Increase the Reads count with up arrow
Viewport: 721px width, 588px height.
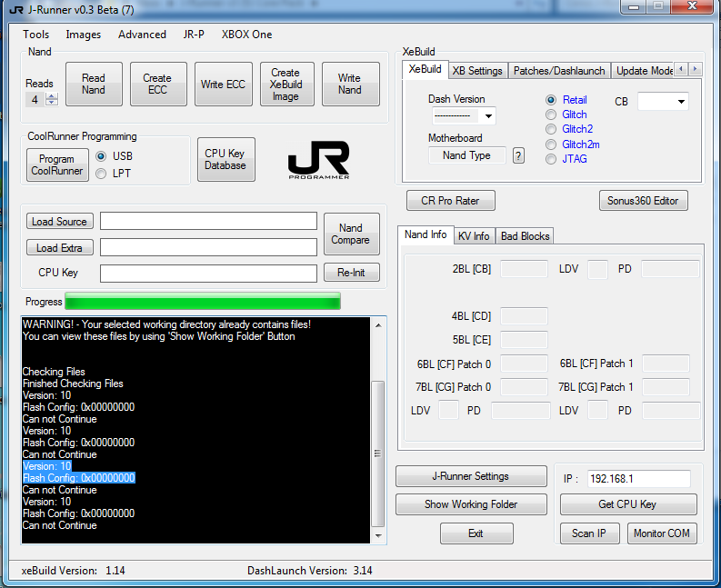[x=52, y=96]
